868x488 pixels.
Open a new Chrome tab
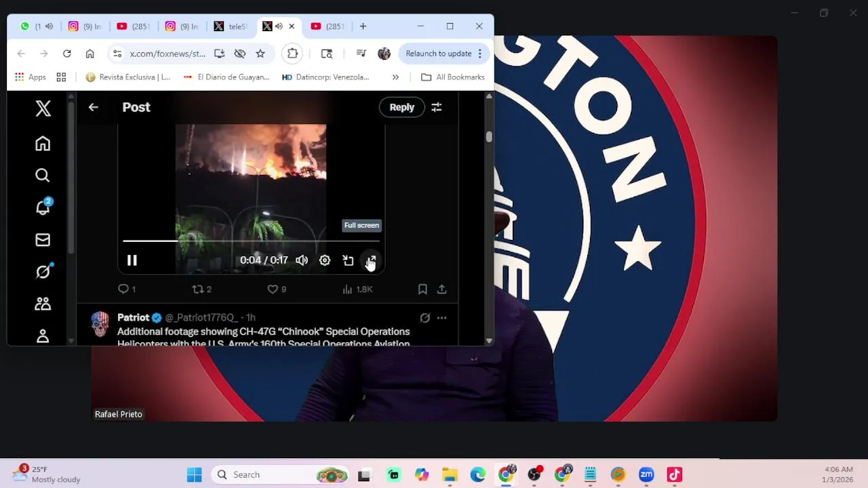[363, 26]
